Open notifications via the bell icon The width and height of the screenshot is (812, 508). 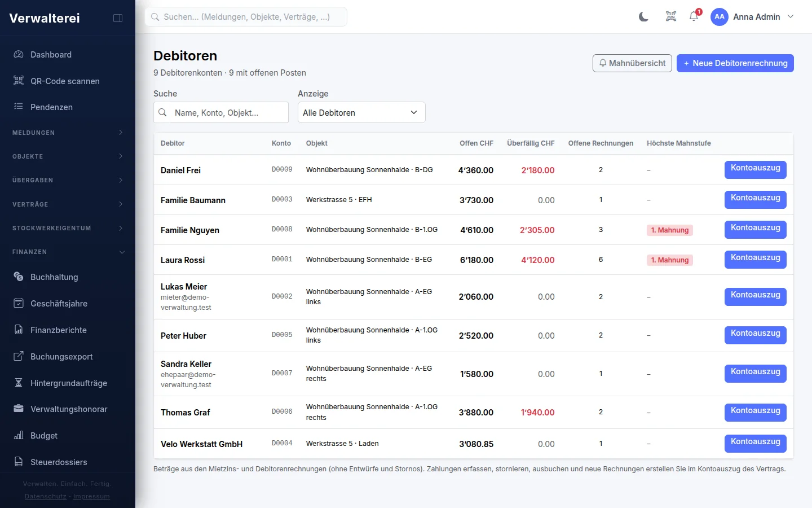(694, 16)
